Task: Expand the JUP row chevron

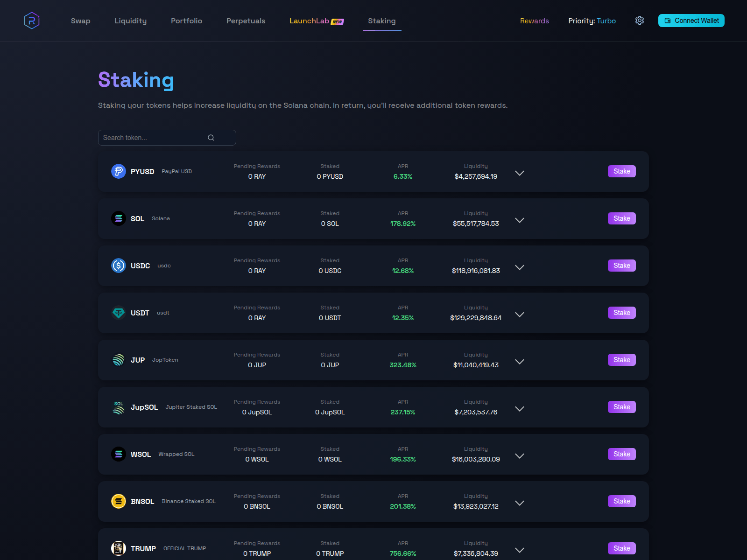Action: coord(520,362)
